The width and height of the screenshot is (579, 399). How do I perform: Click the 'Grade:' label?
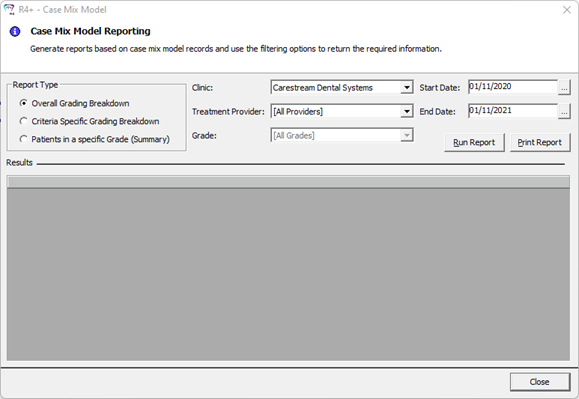point(204,136)
